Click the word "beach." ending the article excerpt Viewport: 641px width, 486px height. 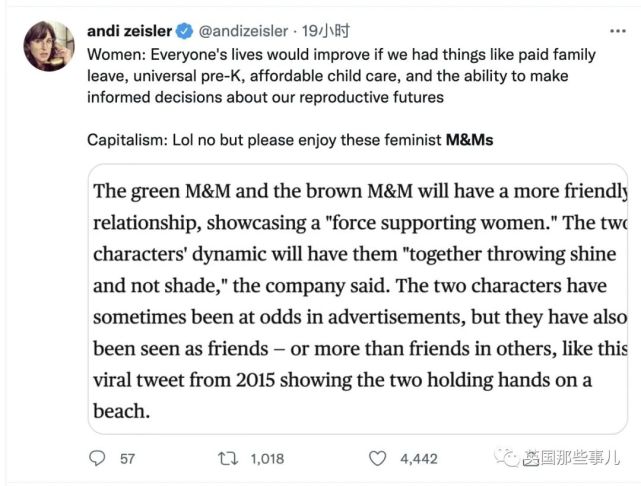tap(122, 409)
